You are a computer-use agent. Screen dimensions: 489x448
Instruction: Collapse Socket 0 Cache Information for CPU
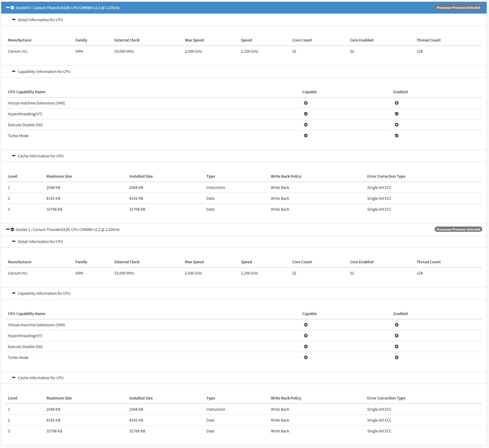(14, 156)
